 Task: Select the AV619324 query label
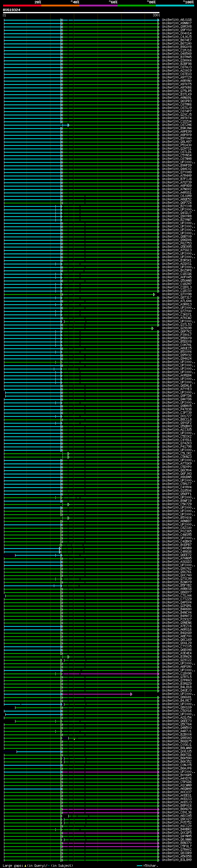[x=11, y=10]
